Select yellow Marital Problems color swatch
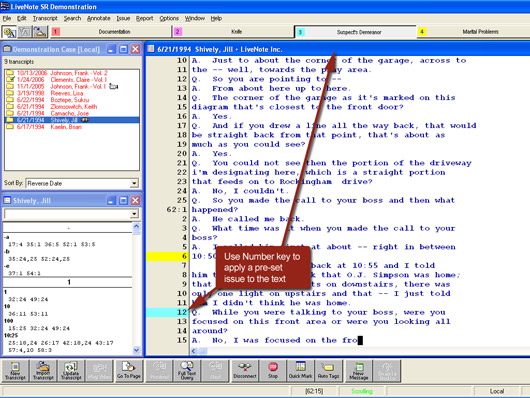The height and width of the screenshot is (398, 530). coord(422,32)
